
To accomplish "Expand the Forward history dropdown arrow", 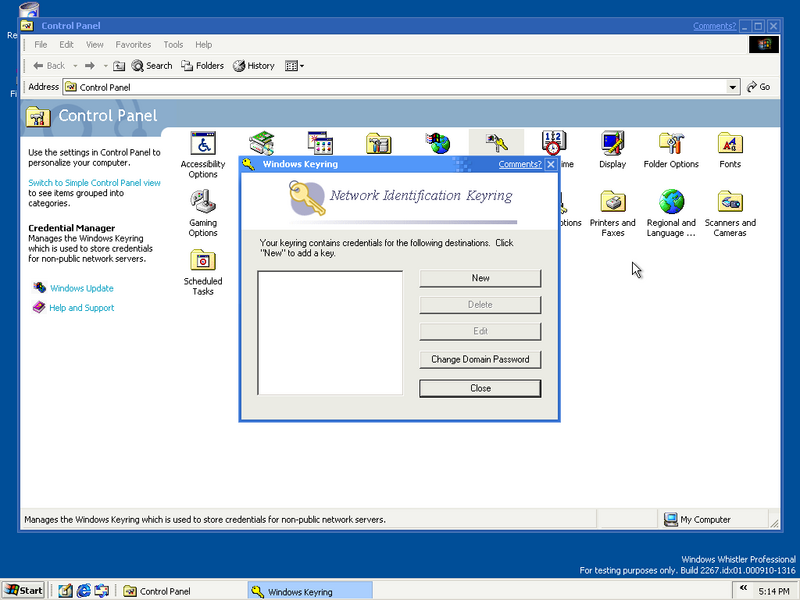I will [105, 66].
